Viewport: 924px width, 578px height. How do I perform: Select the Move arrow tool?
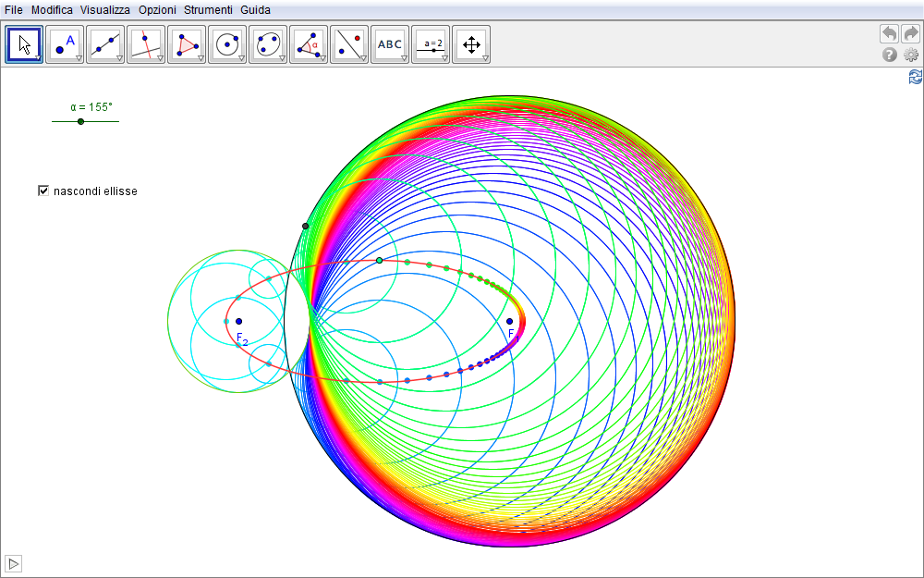[x=24, y=43]
